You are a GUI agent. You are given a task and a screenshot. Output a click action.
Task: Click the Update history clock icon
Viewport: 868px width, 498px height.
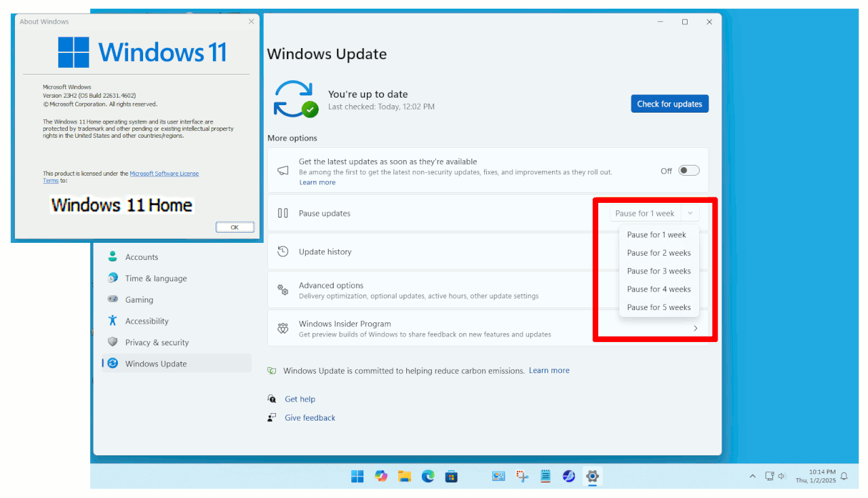(283, 252)
